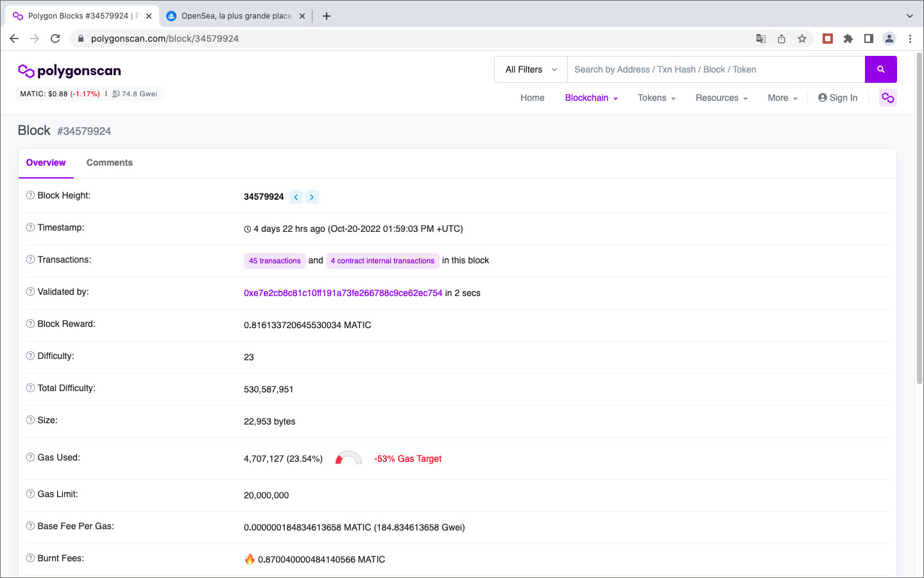Click help icon beside Size
This screenshot has height=578, width=924.
[30, 420]
